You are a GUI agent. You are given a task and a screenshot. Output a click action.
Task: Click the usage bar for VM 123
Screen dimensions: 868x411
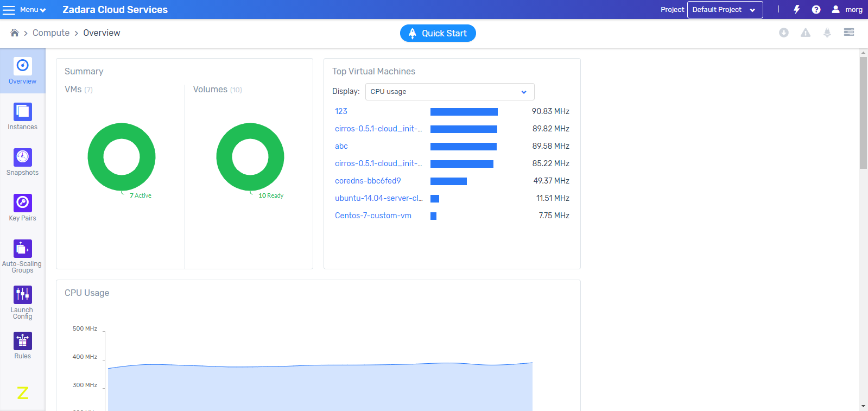(x=464, y=112)
